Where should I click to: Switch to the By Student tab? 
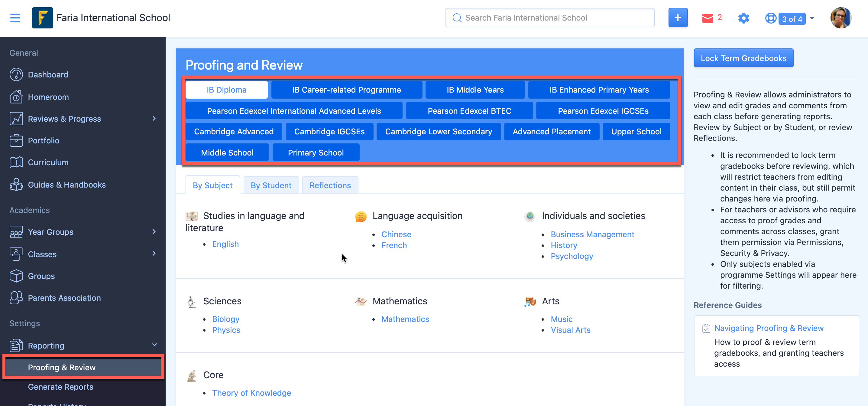pyautogui.click(x=271, y=185)
